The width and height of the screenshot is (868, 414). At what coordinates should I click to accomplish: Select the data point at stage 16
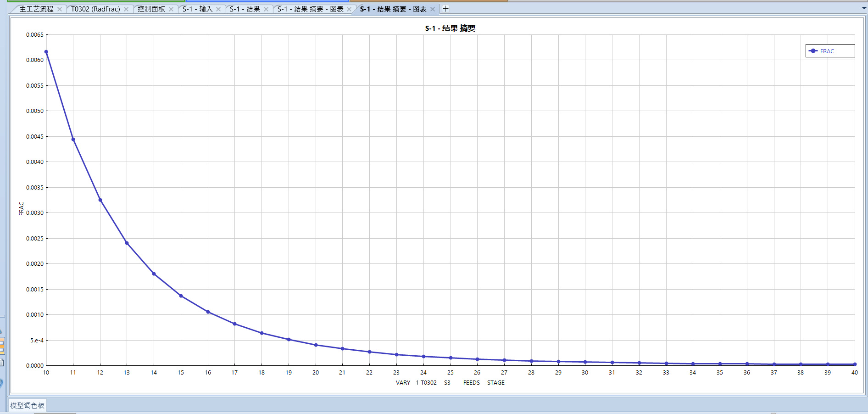(208, 312)
